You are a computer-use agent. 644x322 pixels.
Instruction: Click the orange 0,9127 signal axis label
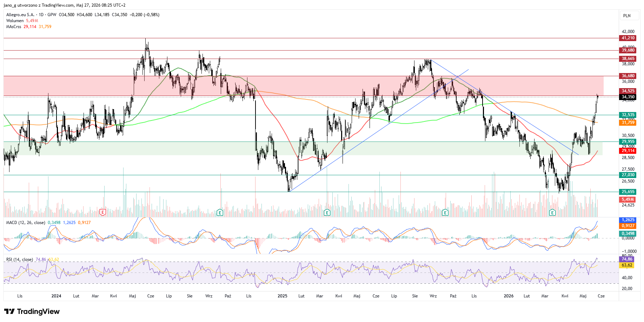tap(628, 226)
